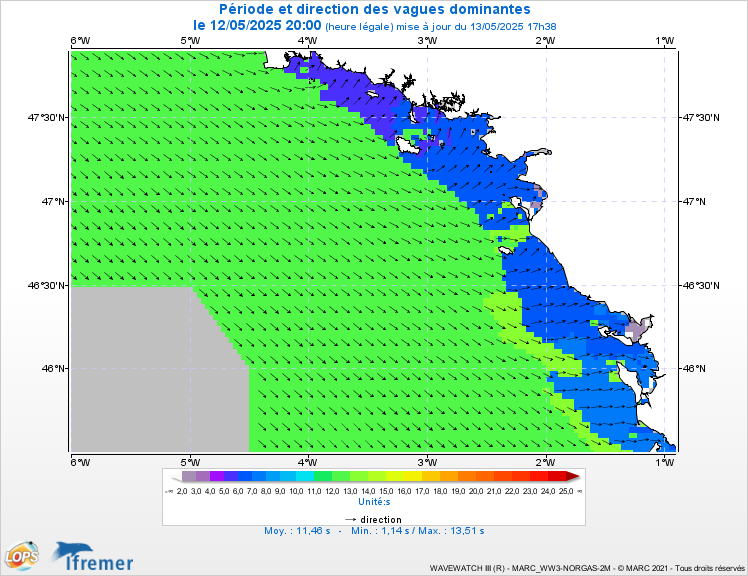
Task: Pick the indigo swatch between 5,0 and 6,0
Action: point(231,476)
